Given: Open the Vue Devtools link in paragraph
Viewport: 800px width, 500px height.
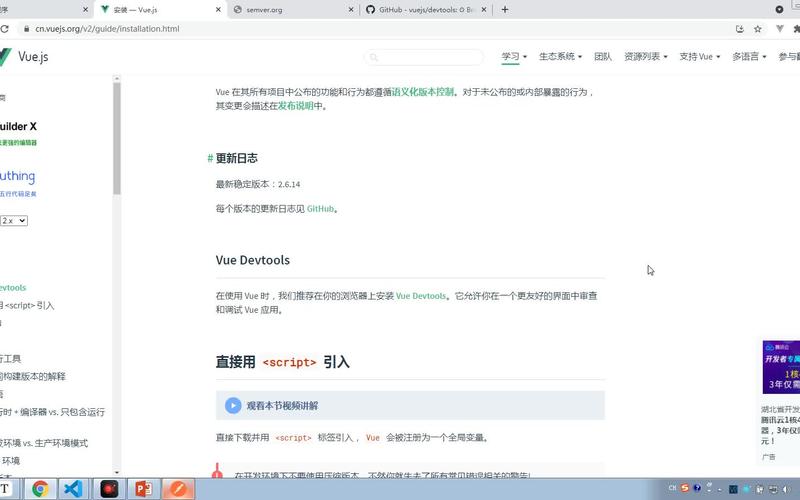Looking at the screenshot, I should pos(421,296).
